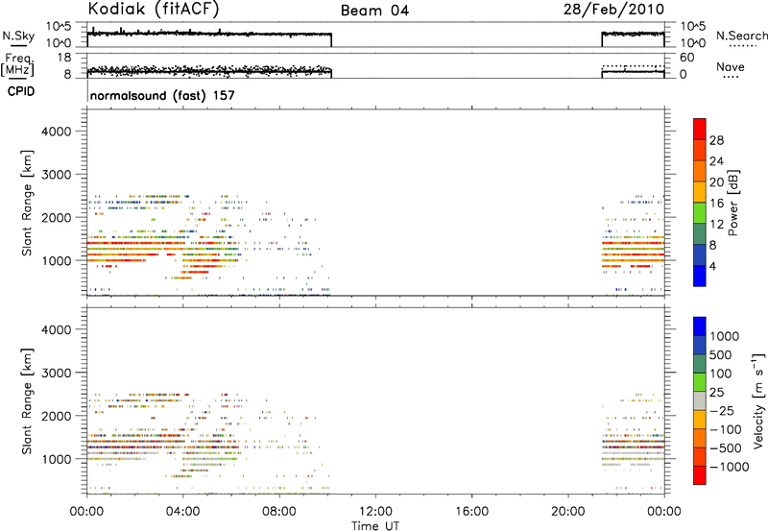Image resolution: width=768 pixels, height=532 pixels.
Task: Pick the Power colorbar segment between 24 and 28
Action: [700, 150]
